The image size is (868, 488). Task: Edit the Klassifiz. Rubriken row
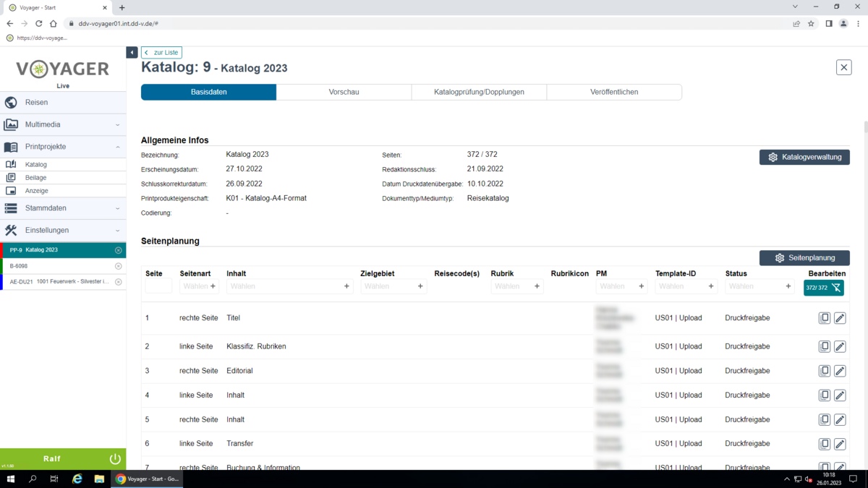[840, 346]
